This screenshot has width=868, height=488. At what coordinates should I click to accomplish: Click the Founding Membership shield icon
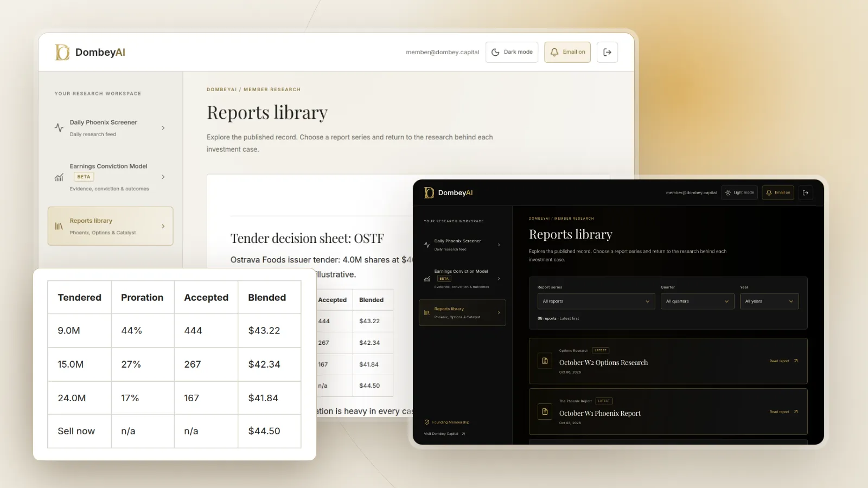click(x=427, y=422)
